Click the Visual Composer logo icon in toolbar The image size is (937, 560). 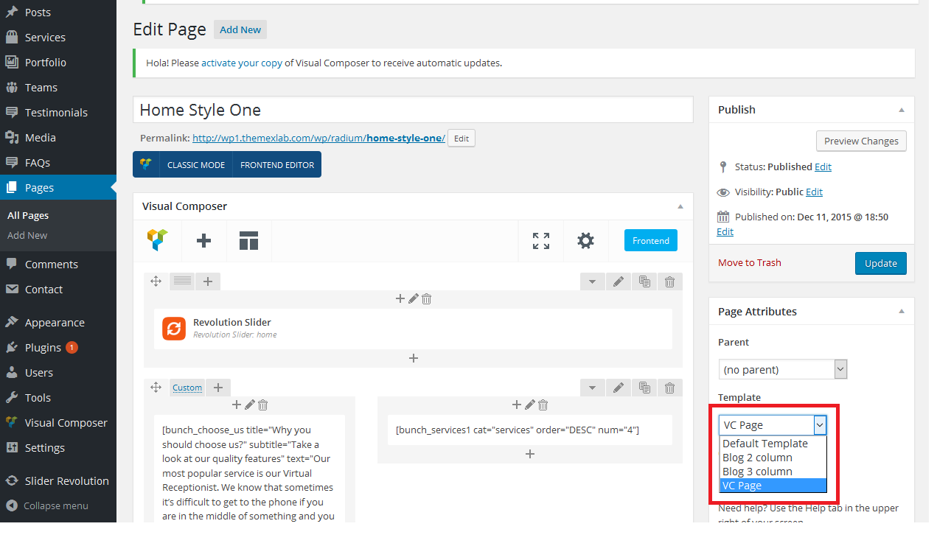[x=157, y=240]
